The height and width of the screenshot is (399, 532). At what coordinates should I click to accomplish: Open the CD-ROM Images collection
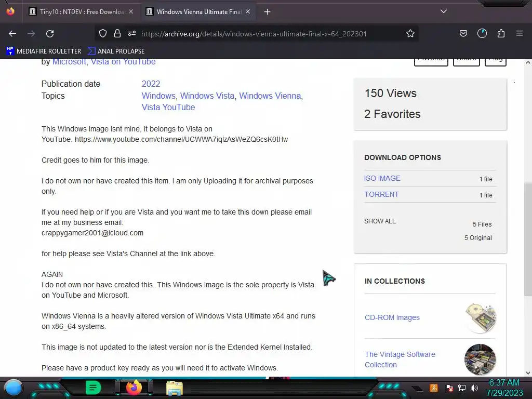(392, 317)
